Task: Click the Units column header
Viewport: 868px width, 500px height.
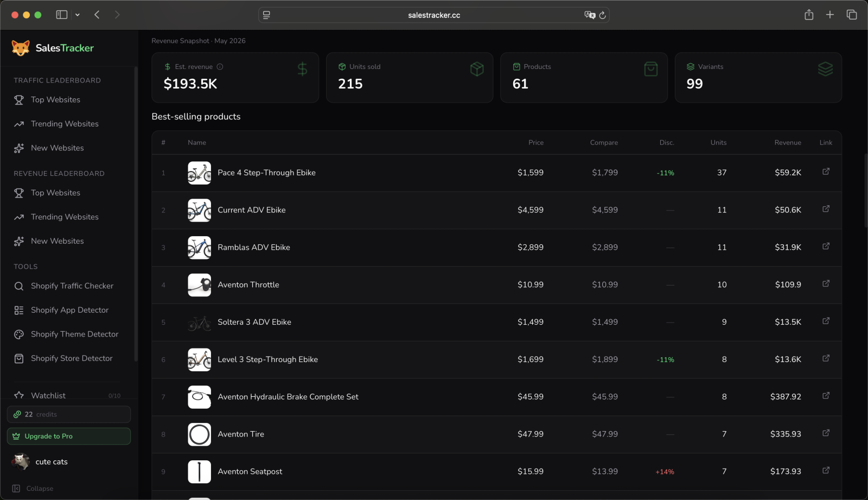Action: pyautogui.click(x=718, y=143)
